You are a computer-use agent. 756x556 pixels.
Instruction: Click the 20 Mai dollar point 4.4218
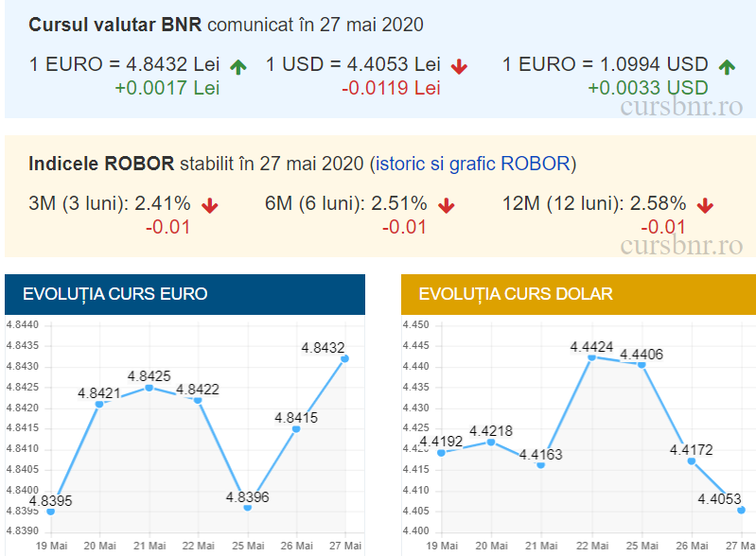coord(491,442)
